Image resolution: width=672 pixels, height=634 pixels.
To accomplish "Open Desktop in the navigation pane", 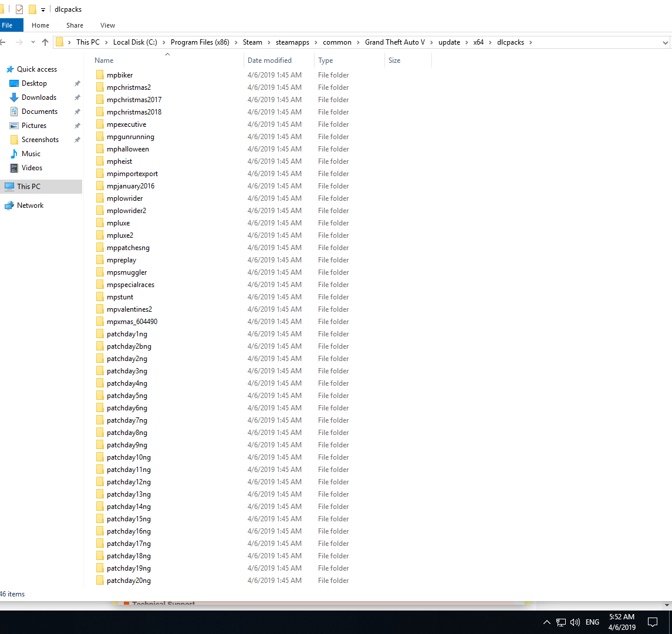I will tap(34, 83).
